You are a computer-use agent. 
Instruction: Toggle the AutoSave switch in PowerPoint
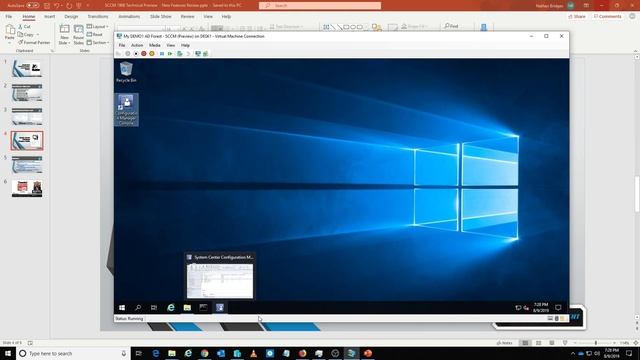(33, 6)
